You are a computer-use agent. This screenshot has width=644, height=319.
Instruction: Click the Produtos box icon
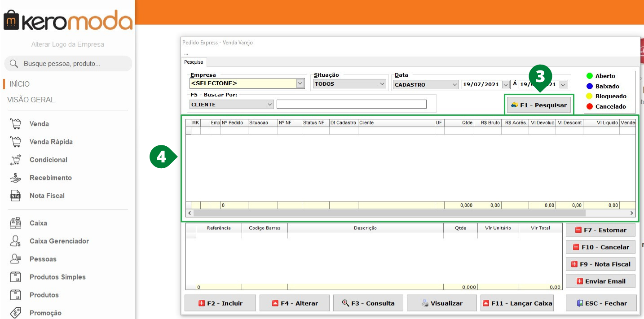16,295
